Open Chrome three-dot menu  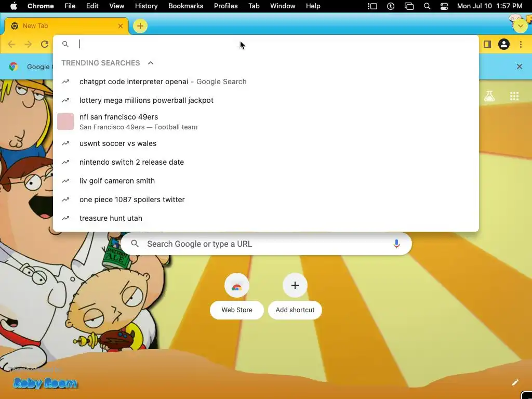(521, 44)
